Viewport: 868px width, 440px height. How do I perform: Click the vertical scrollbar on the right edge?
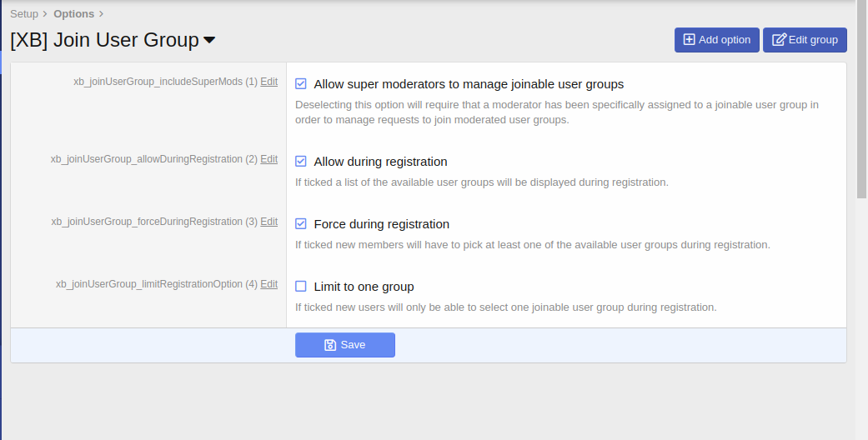[861, 100]
